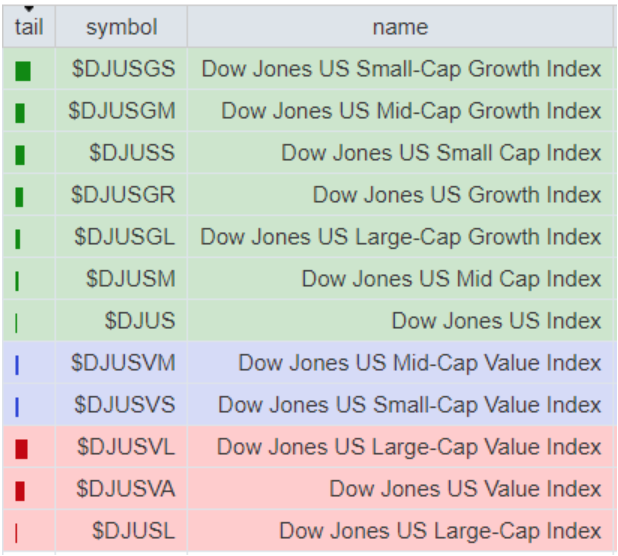Click green tail marker for $DJUSGL
The image size is (618, 556).
(x=19, y=239)
